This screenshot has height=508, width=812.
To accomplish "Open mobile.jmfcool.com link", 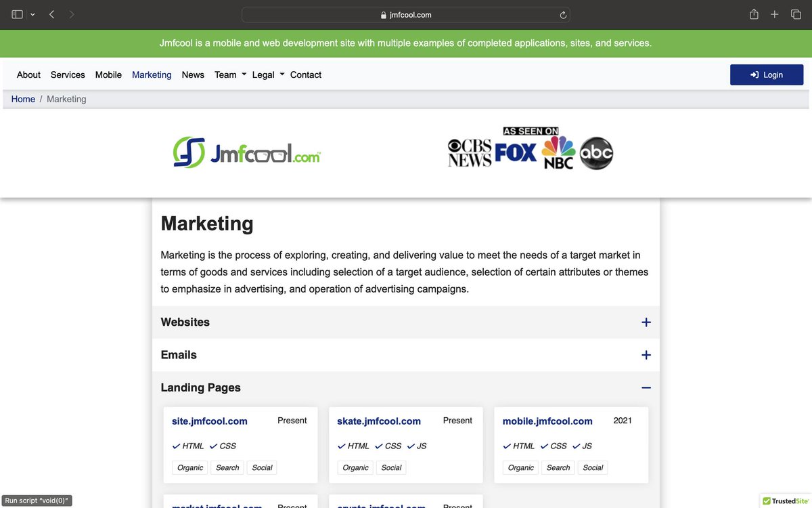I will click(x=547, y=421).
